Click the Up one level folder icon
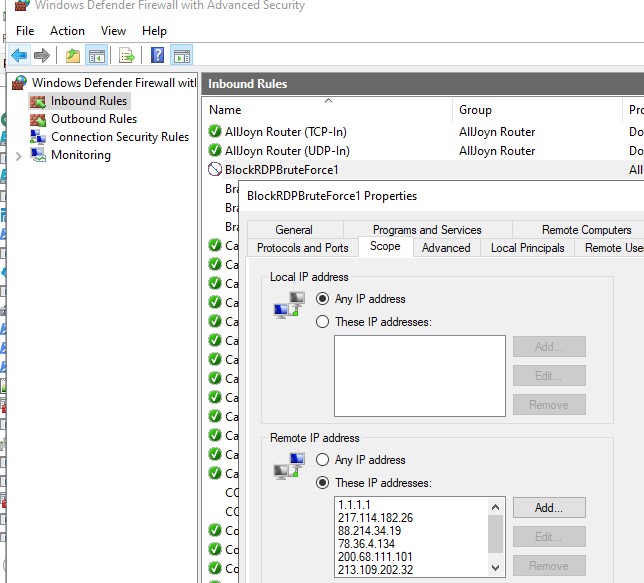 tap(73, 55)
